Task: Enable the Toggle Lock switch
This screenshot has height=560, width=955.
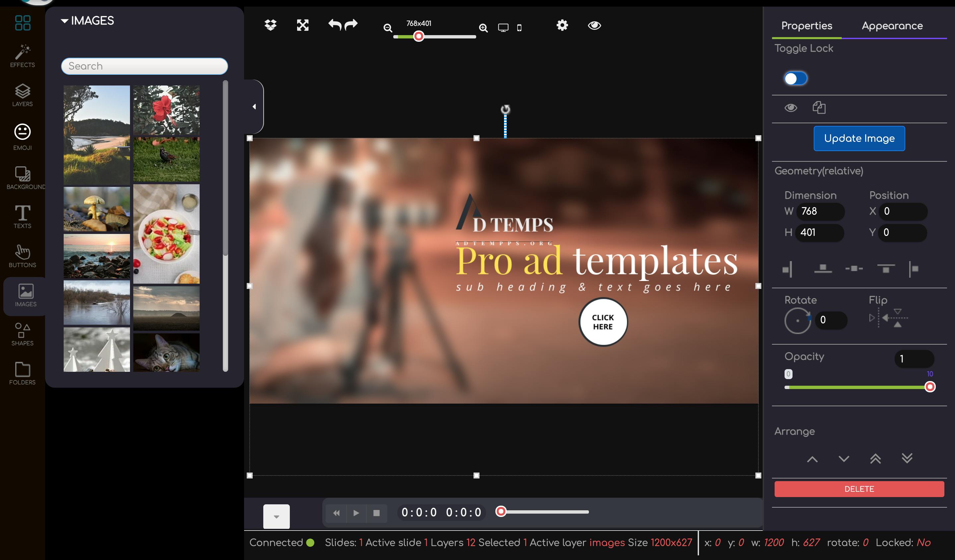Action: click(796, 79)
